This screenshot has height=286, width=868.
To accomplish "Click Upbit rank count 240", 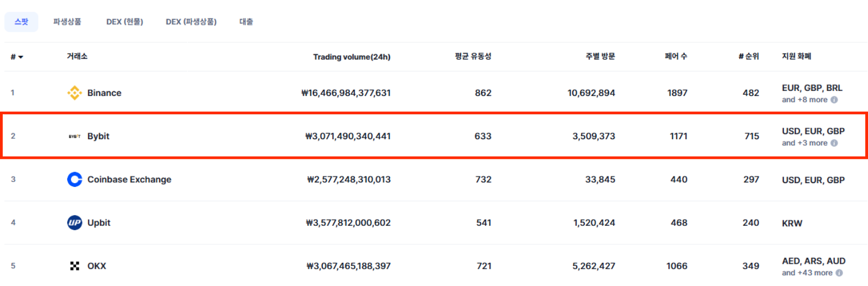I will (x=751, y=223).
